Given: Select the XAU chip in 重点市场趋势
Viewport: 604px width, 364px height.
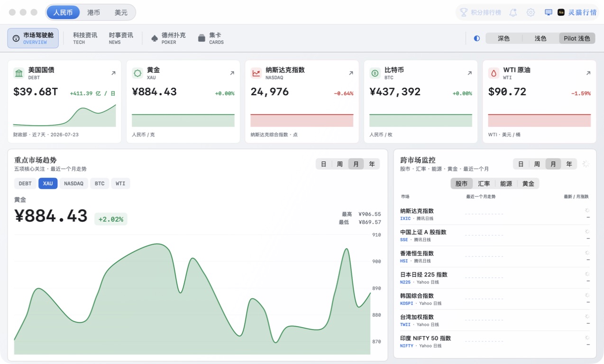Looking at the screenshot, I should click(x=48, y=183).
